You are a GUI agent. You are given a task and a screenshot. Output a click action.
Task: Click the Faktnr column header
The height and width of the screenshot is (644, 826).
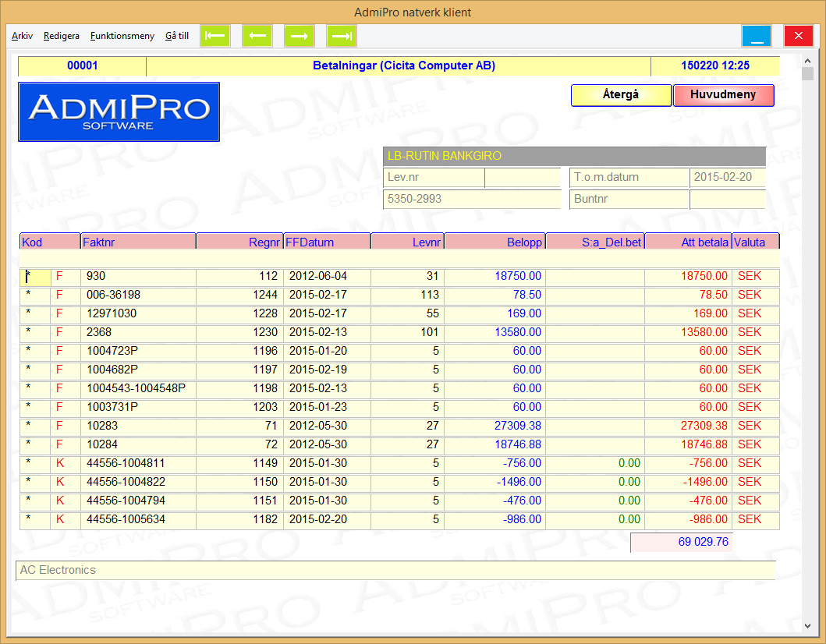138,242
